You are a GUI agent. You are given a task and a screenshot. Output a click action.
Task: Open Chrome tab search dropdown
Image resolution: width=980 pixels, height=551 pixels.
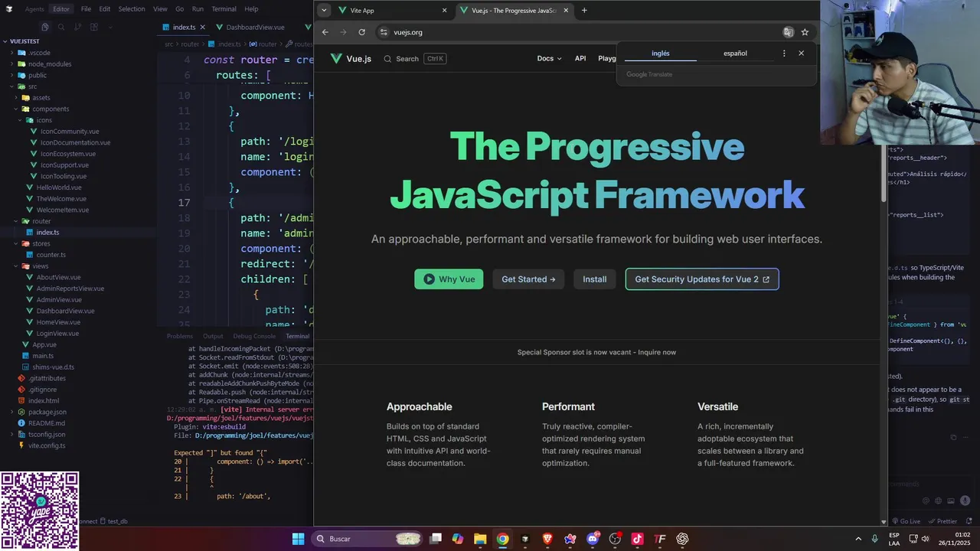pos(324,11)
